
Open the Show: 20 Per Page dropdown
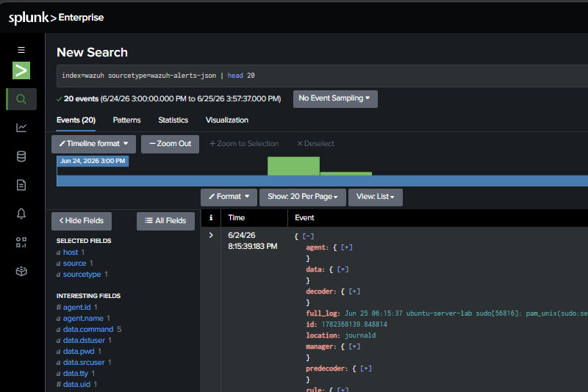303,197
